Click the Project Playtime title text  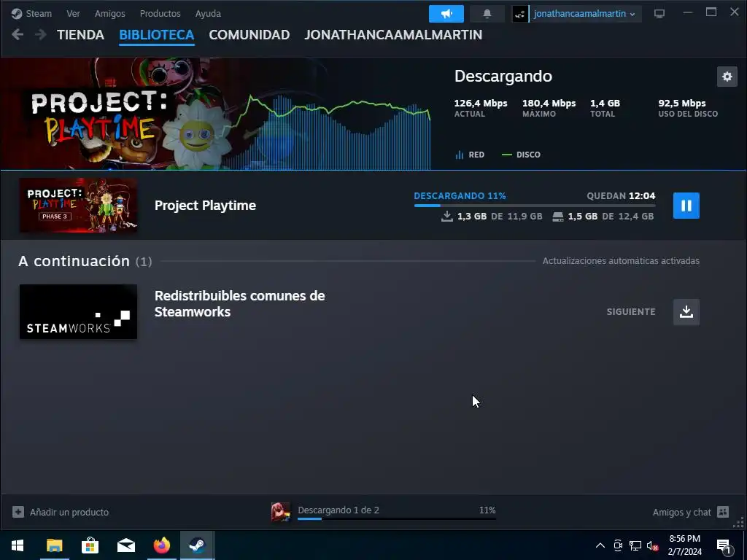point(205,205)
